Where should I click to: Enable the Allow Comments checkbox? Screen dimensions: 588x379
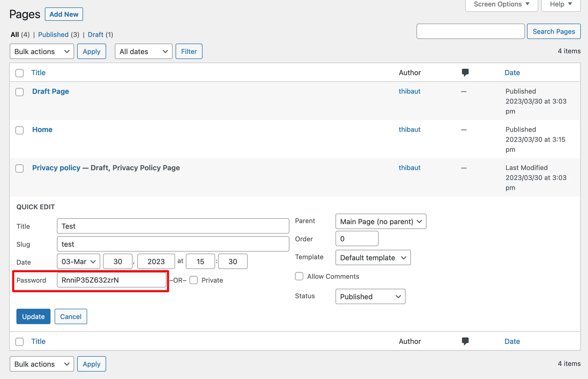pyautogui.click(x=299, y=276)
